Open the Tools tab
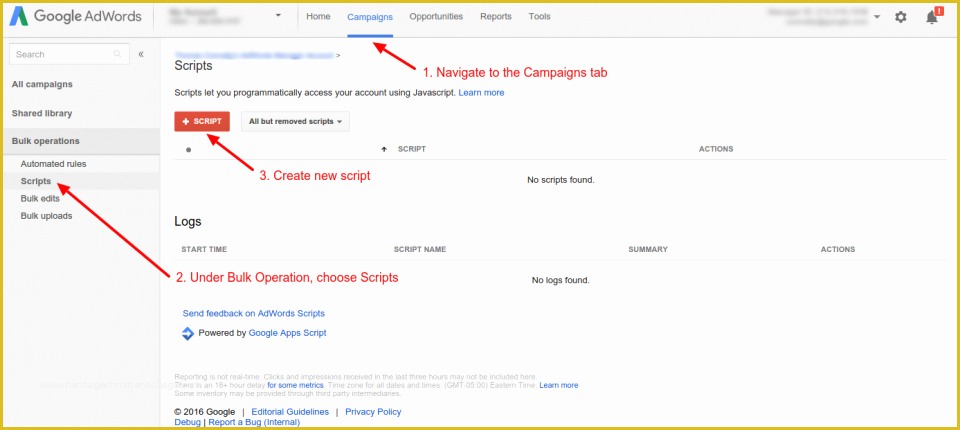Screen dimensions: 960x430 [539, 17]
